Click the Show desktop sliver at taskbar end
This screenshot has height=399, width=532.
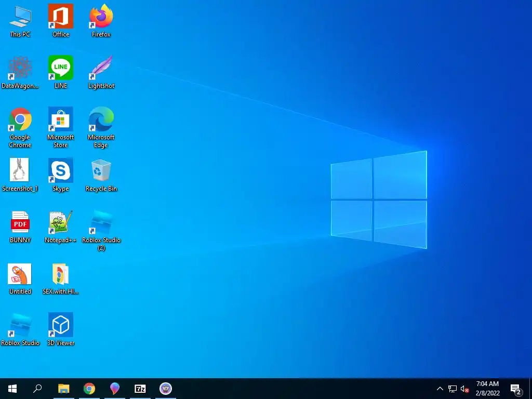530,389
